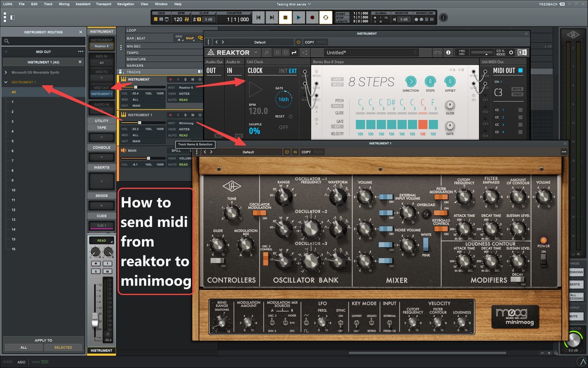588x368 pixels.
Task: Click the ALL button under Apply To
Action: (x=24, y=347)
